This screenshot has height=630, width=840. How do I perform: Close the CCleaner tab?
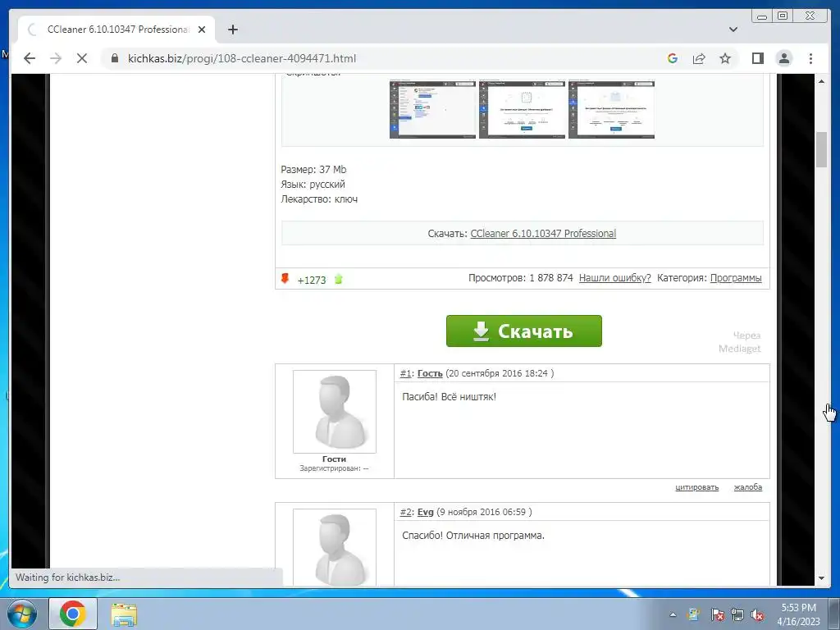[x=202, y=30]
